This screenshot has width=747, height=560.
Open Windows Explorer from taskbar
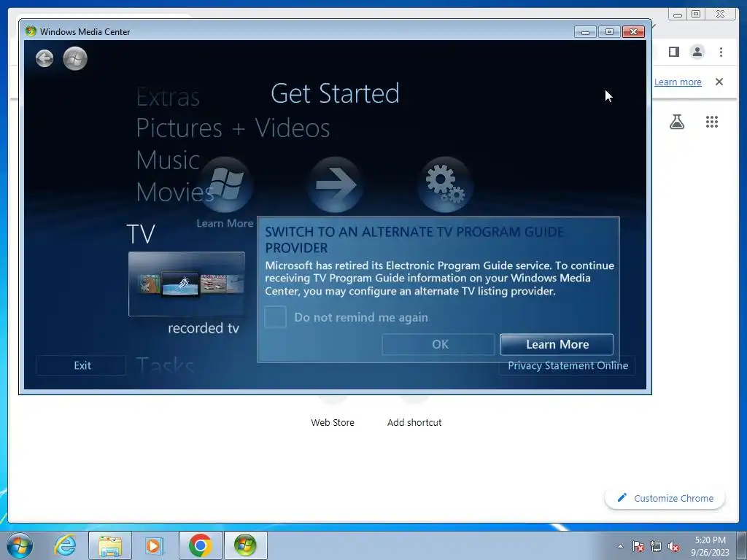tap(110, 545)
